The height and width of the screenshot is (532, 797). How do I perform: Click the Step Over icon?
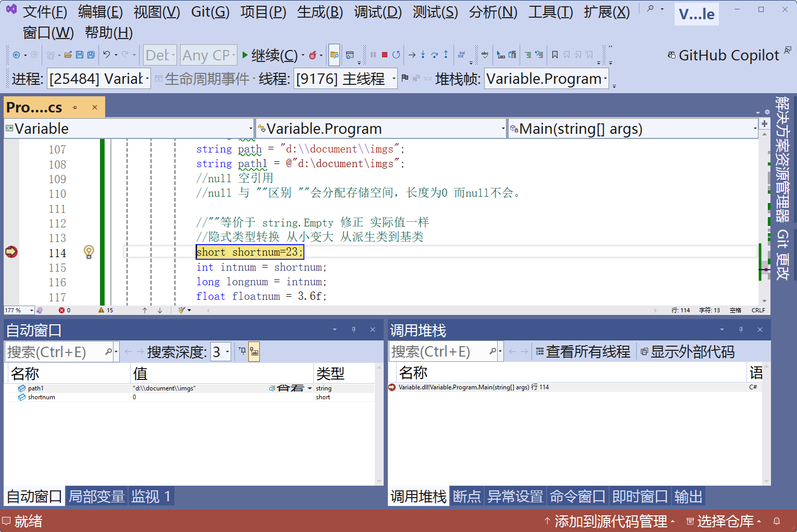(x=434, y=55)
